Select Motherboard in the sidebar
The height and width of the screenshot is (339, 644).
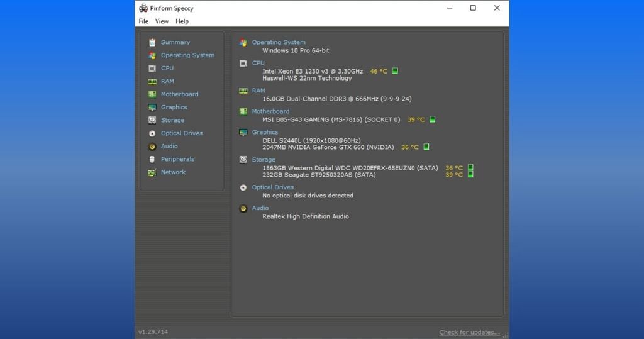coord(179,94)
